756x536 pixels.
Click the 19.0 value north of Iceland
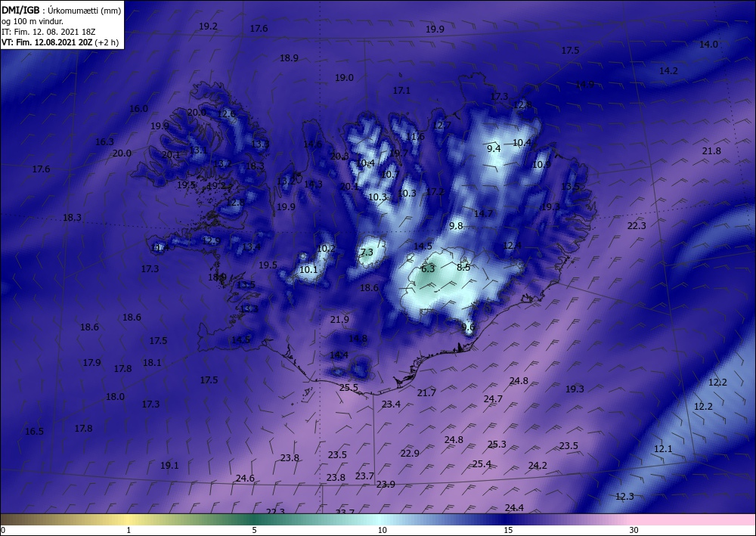[344, 78]
